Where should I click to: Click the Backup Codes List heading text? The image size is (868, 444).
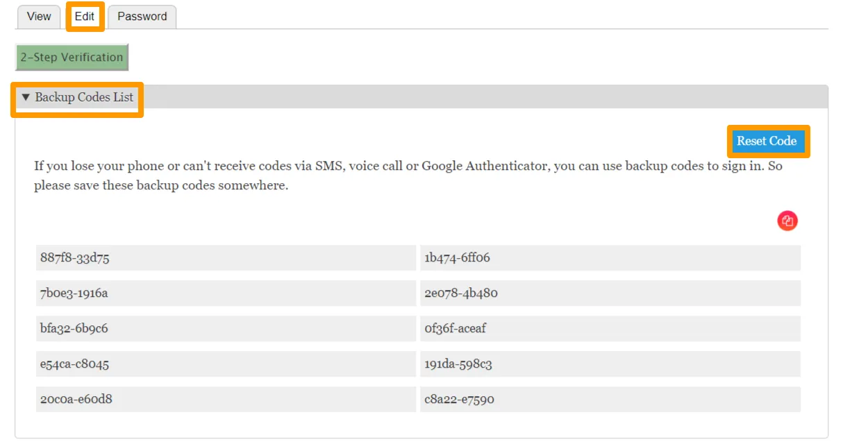tap(84, 98)
